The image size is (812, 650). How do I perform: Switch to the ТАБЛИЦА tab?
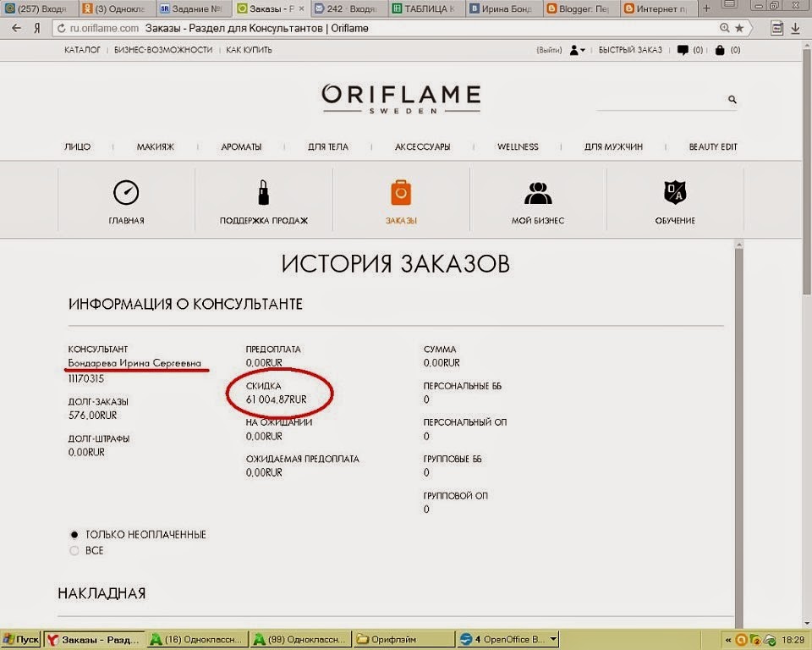(x=425, y=8)
